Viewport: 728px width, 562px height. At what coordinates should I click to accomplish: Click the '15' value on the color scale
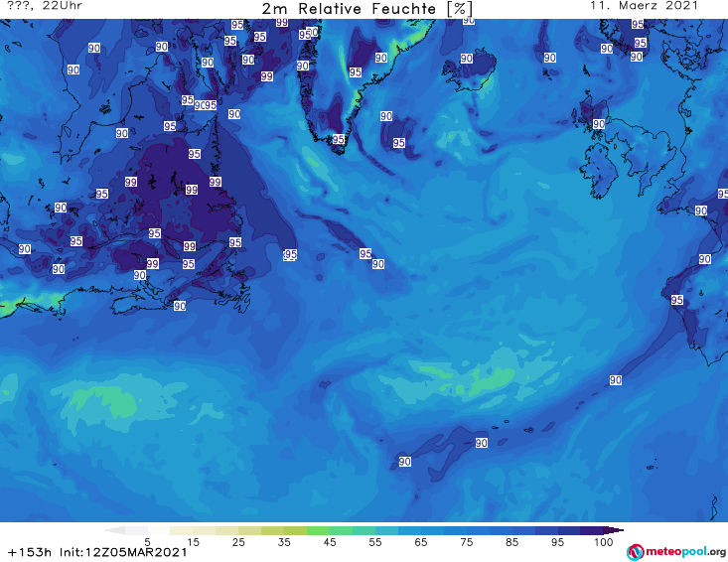pos(193,541)
